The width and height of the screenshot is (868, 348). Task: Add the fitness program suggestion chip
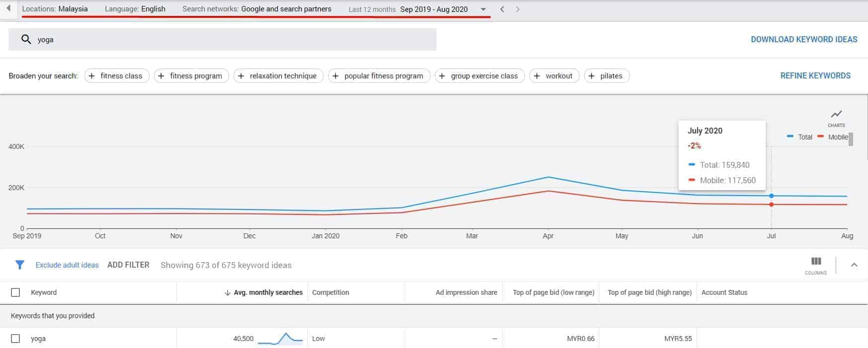pyautogui.click(x=191, y=76)
